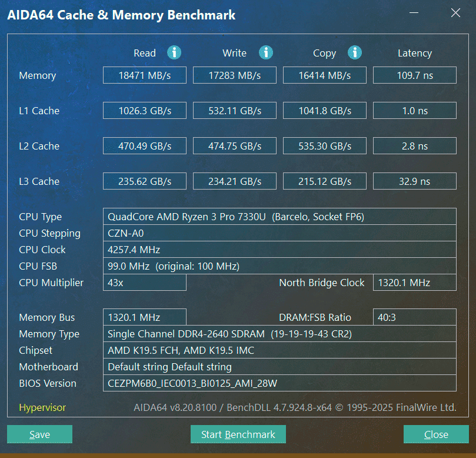Select L2 Cache write 474.75 GB/s
Viewport: 476px width, 458px height.
point(235,146)
